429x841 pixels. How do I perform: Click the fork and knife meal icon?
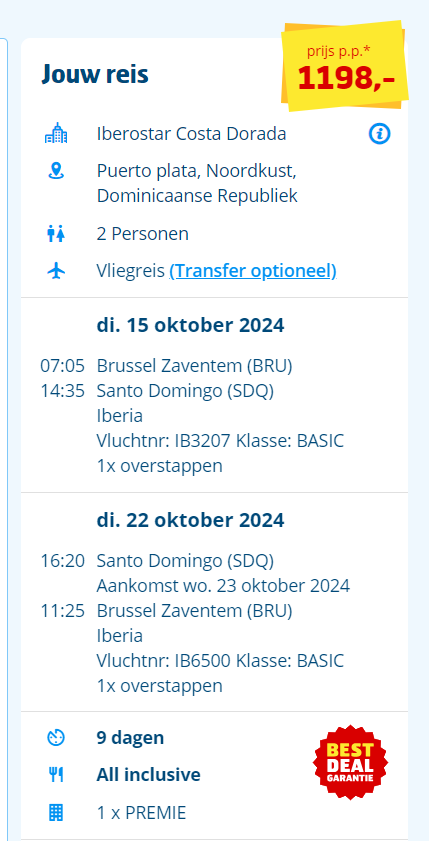(x=56, y=775)
